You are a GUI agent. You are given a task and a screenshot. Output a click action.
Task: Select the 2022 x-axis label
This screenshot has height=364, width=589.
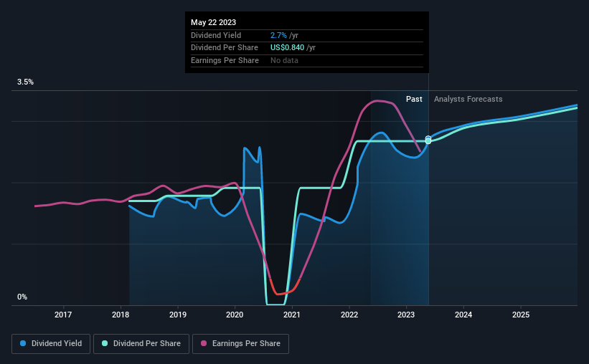pyautogui.click(x=349, y=315)
